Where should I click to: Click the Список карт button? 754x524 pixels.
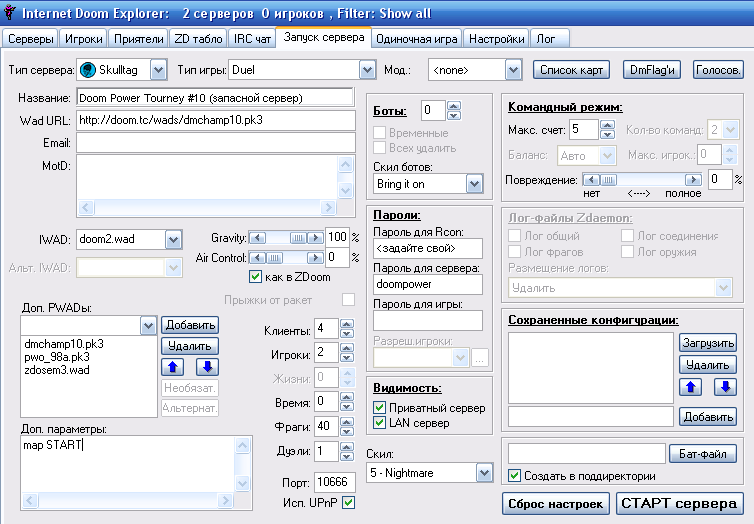pyautogui.click(x=570, y=70)
